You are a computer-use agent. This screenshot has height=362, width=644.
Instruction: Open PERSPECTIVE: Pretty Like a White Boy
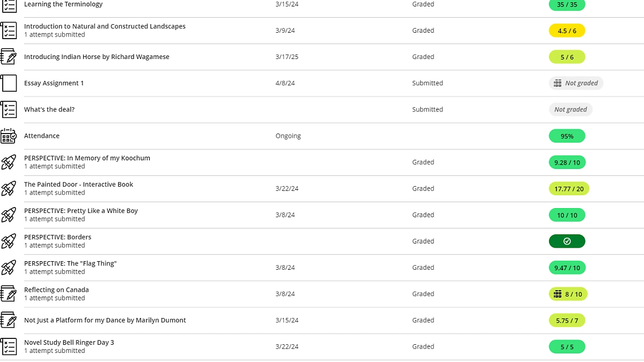81,211
